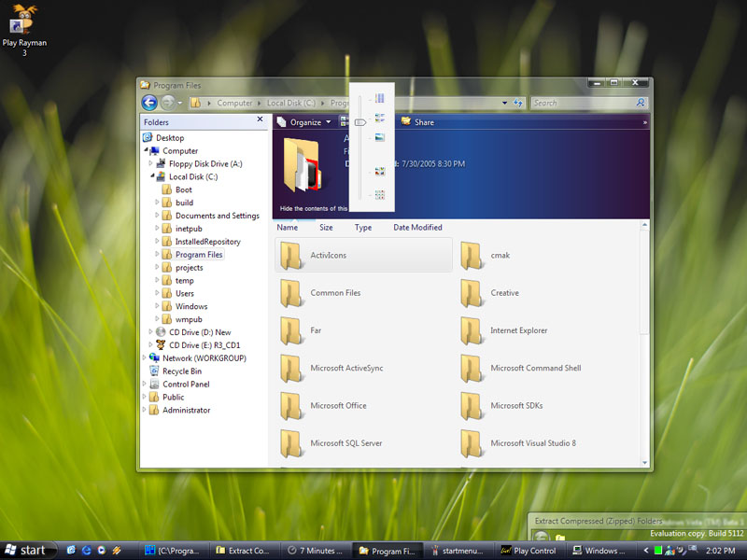
Task: Click the first quick launch icon next to start
Action: click(71, 550)
